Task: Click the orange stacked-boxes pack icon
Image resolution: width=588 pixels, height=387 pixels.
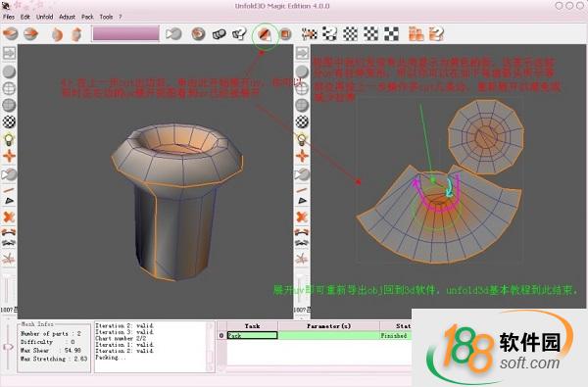Action: 416,33
